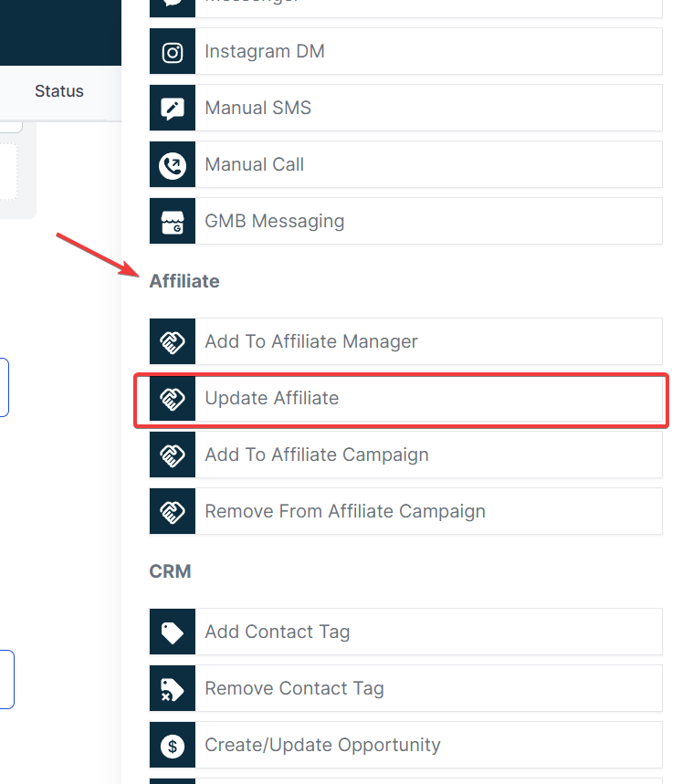Image resolution: width=682 pixels, height=784 pixels.
Task: Click the Remove Contact Tag icon
Action: [172, 688]
